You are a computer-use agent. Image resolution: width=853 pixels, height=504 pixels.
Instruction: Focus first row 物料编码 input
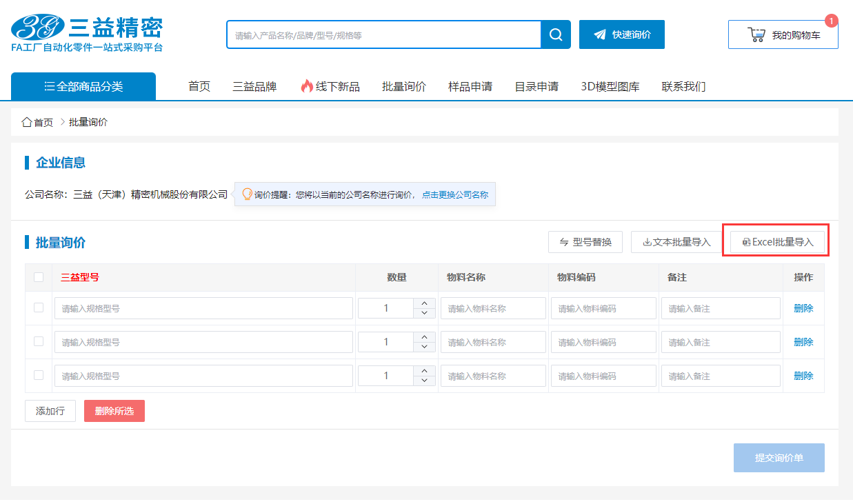point(603,308)
